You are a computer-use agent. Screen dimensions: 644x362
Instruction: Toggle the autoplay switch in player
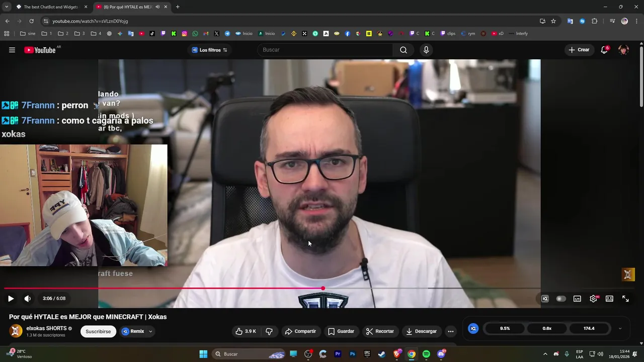tap(560, 299)
